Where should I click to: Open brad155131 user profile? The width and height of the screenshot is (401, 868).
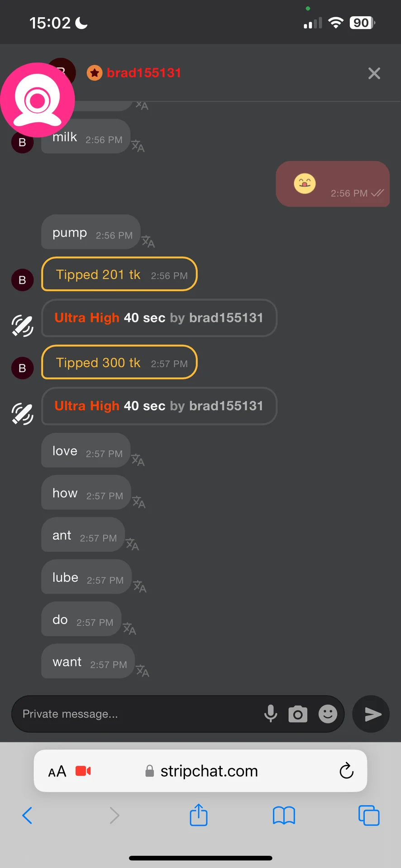[x=143, y=73]
